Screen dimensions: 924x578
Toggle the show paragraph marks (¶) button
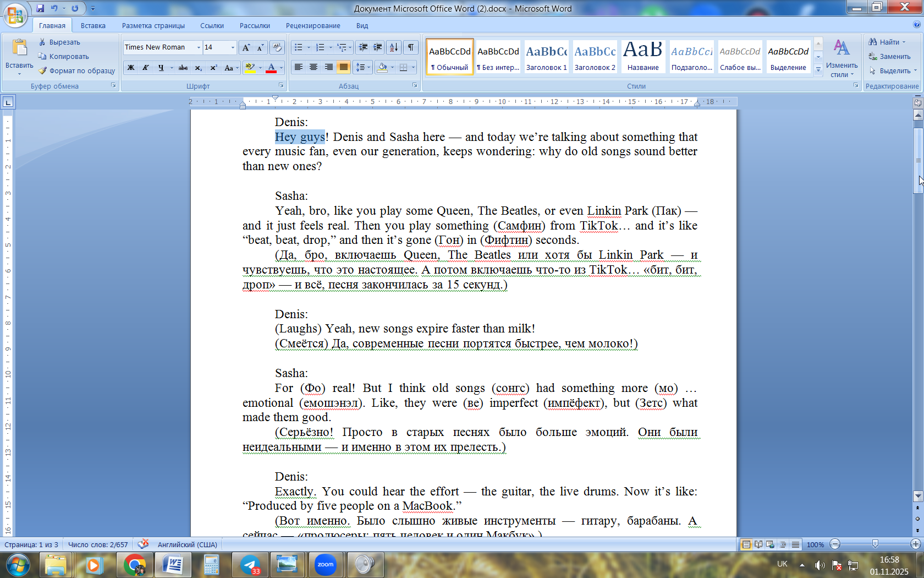(411, 47)
